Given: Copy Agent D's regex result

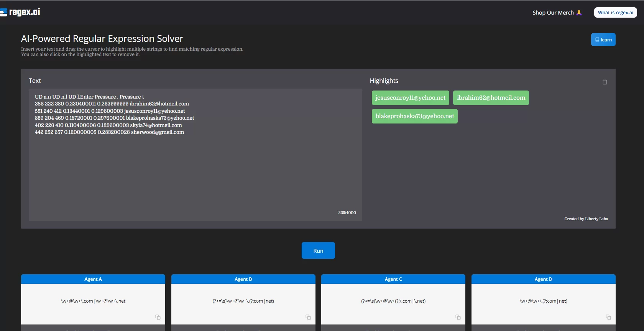Looking at the screenshot, I should click(x=608, y=317).
